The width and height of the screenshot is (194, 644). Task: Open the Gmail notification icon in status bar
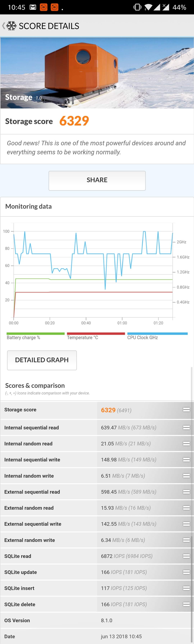[x=33, y=7]
